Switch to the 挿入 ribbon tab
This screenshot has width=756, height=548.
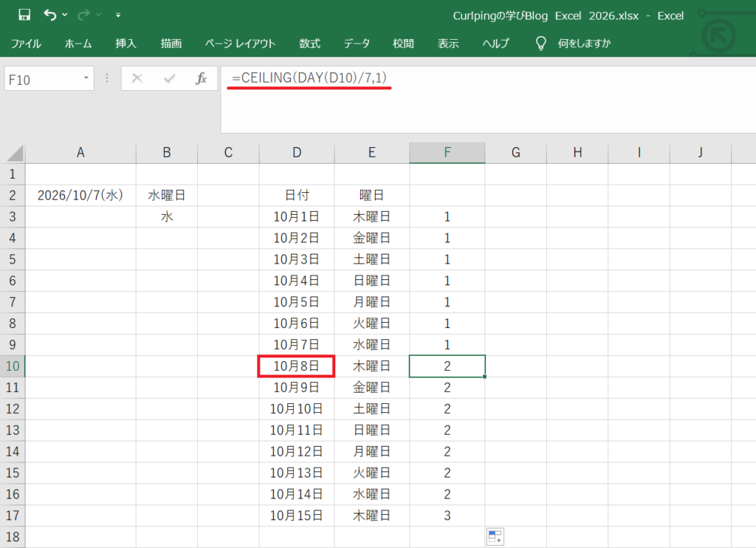[126, 44]
